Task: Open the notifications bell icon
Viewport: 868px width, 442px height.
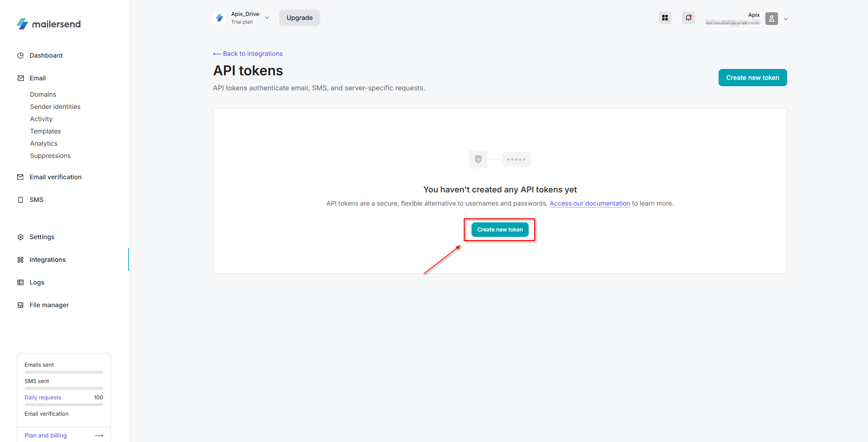Action: (689, 18)
